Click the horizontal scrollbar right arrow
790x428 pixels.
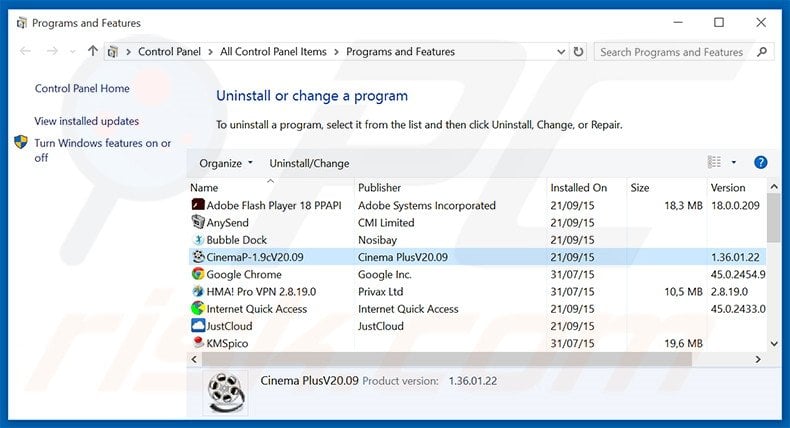coord(758,359)
